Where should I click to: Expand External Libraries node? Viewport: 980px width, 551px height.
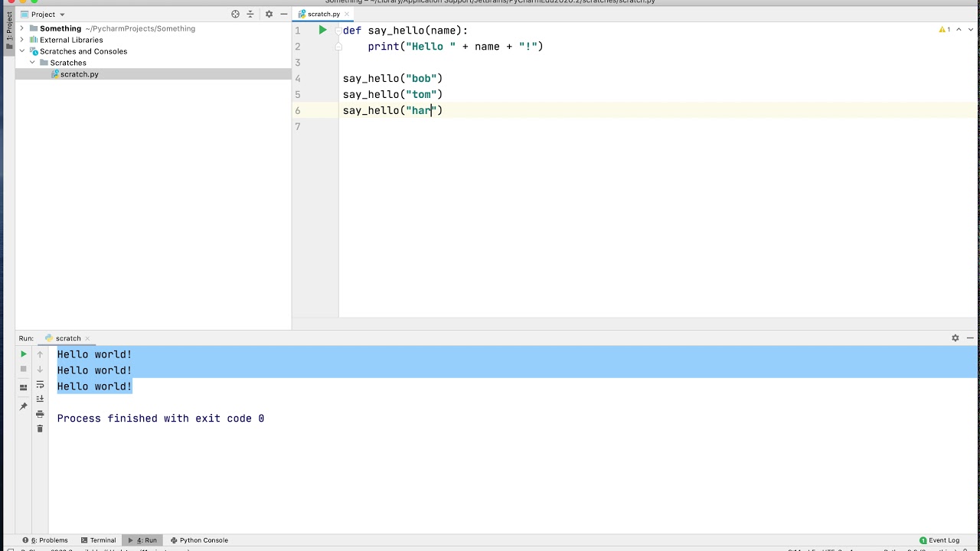tap(21, 40)
